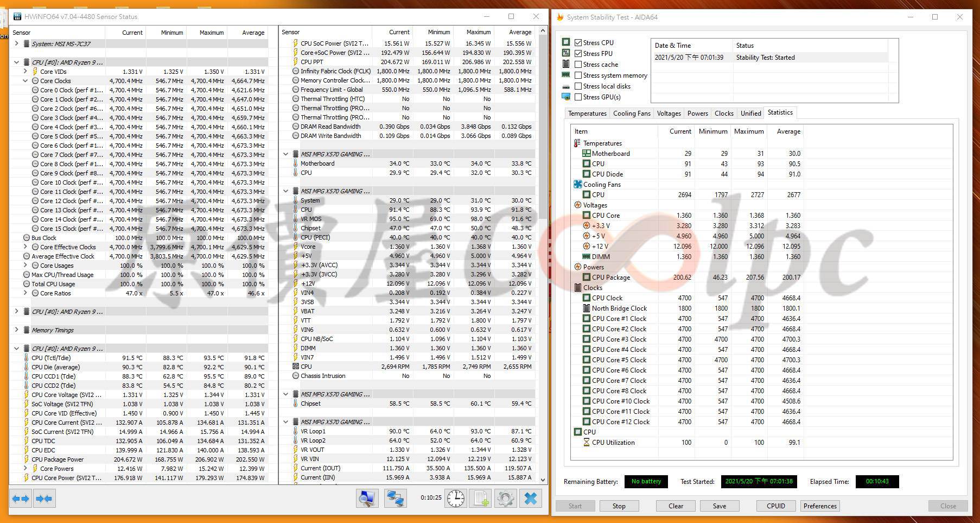Select the Total CPU Usage row
Screen dimensions: 980x523
point(138,284)
